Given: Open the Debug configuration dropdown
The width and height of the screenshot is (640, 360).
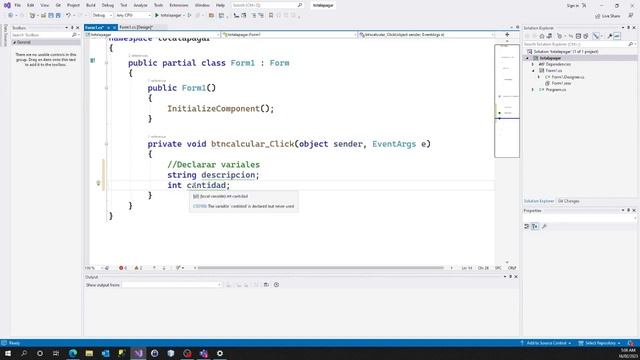Looking at the screenshot, I should [102, 16].
